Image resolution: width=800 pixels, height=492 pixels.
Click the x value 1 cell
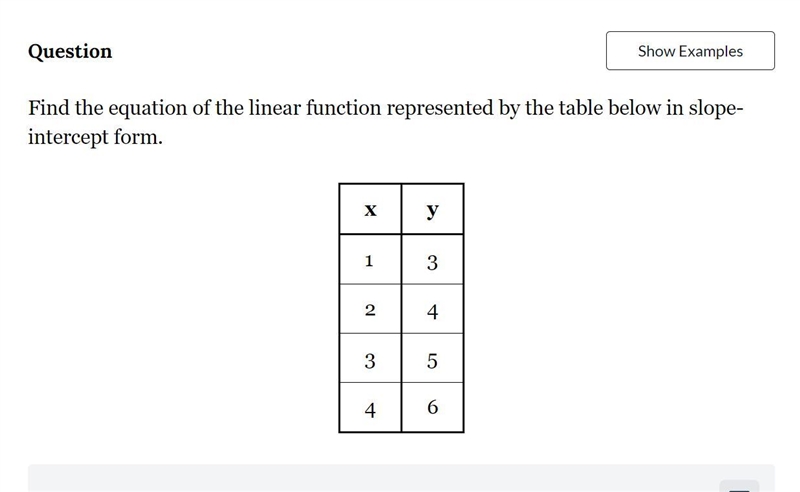click(370, 259)
